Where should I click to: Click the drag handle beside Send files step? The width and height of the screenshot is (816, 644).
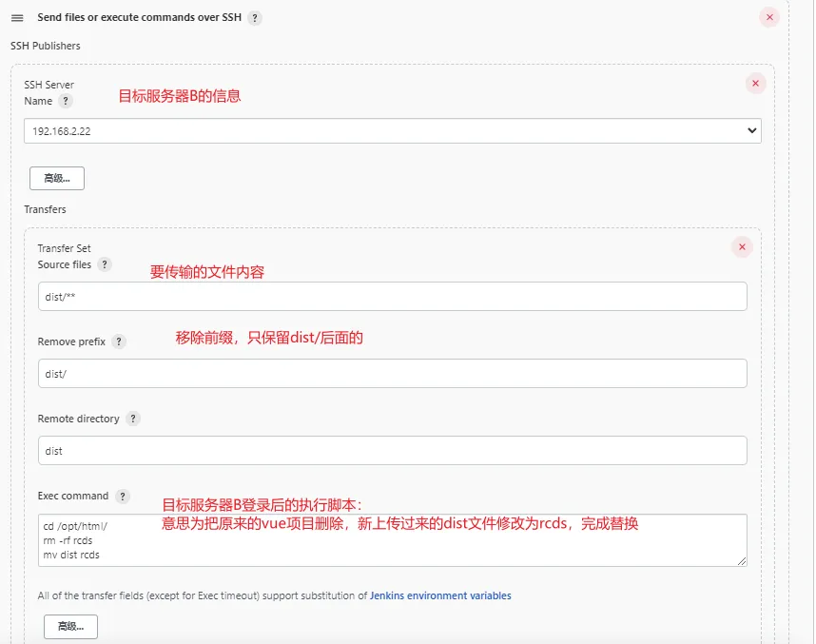17,18
